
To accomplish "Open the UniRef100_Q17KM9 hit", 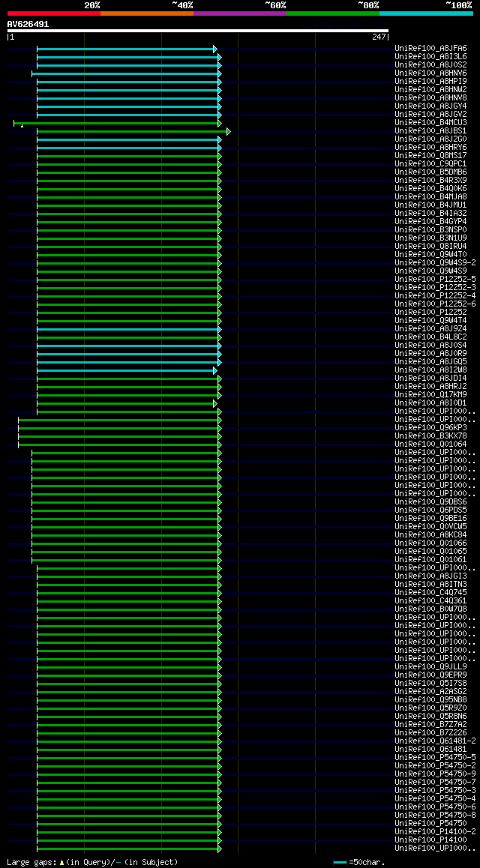I will [x=430, y=394].
